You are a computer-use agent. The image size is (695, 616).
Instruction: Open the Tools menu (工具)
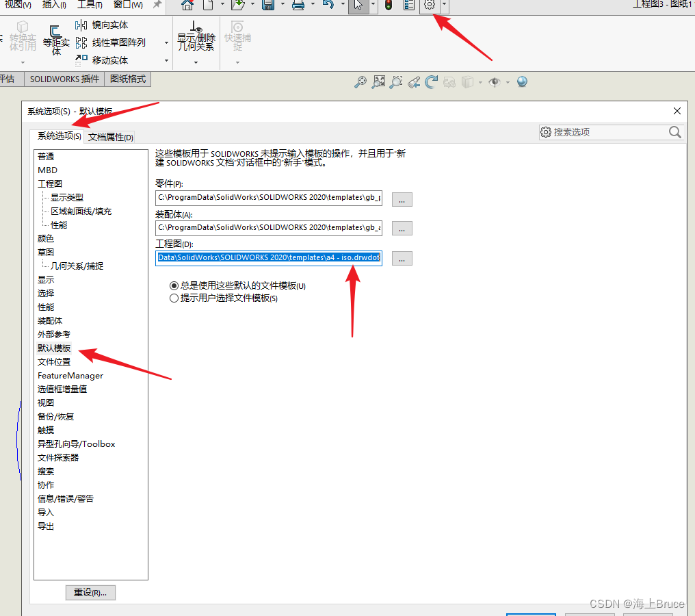pos(90,4)
